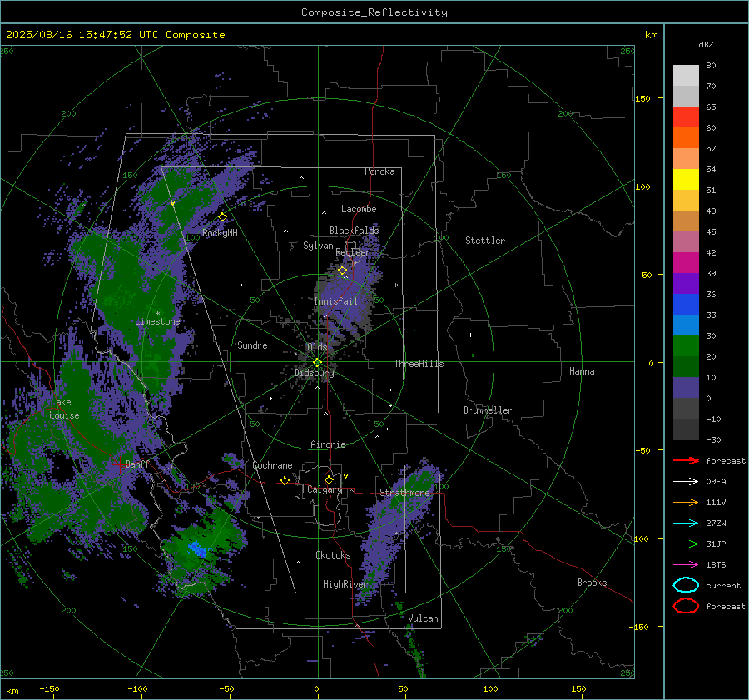Image resolution: width=749 pixels, height=700 pixels.
Task: Click the yellow diamond marker above Calgary
Action: point(329,479)
